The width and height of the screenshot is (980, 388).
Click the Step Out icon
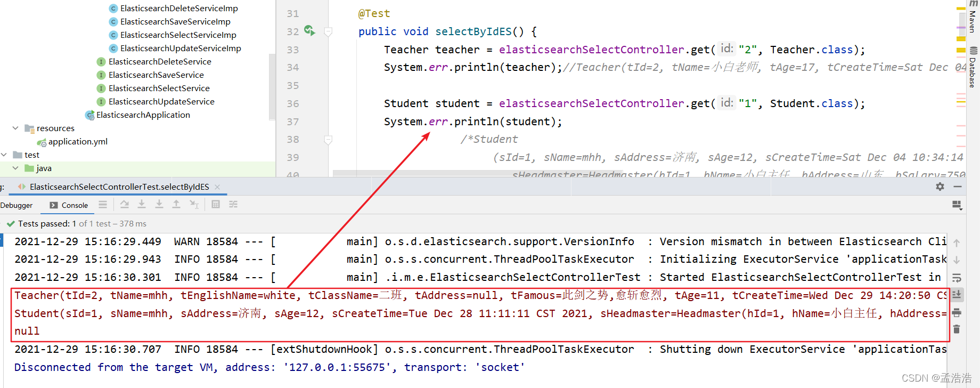tap(176, 205)
